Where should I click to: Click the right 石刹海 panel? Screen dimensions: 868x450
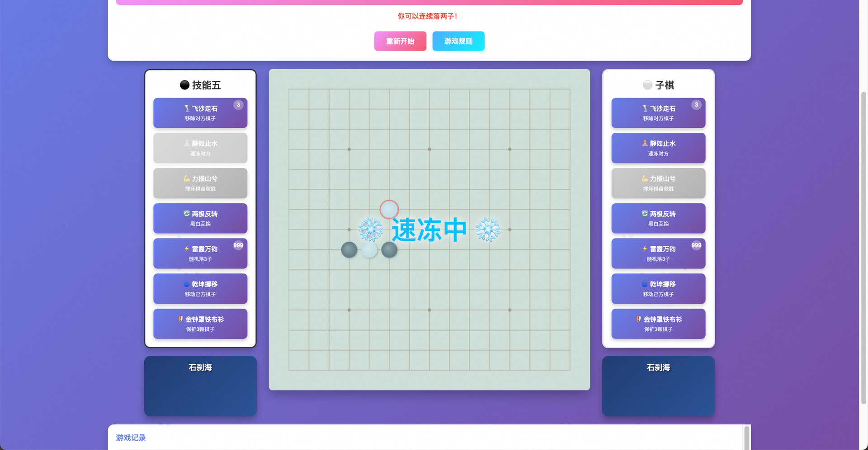point(658,386)
